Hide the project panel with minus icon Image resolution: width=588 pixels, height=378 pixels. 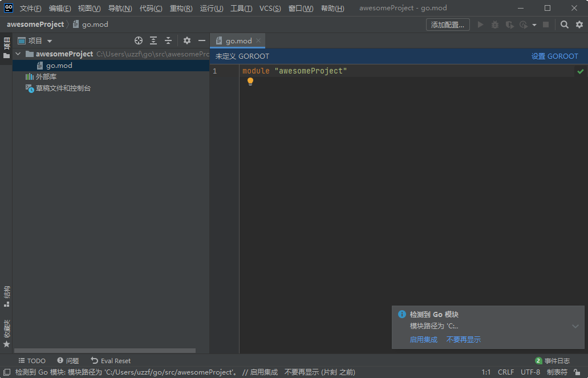(x=202, y=40)
